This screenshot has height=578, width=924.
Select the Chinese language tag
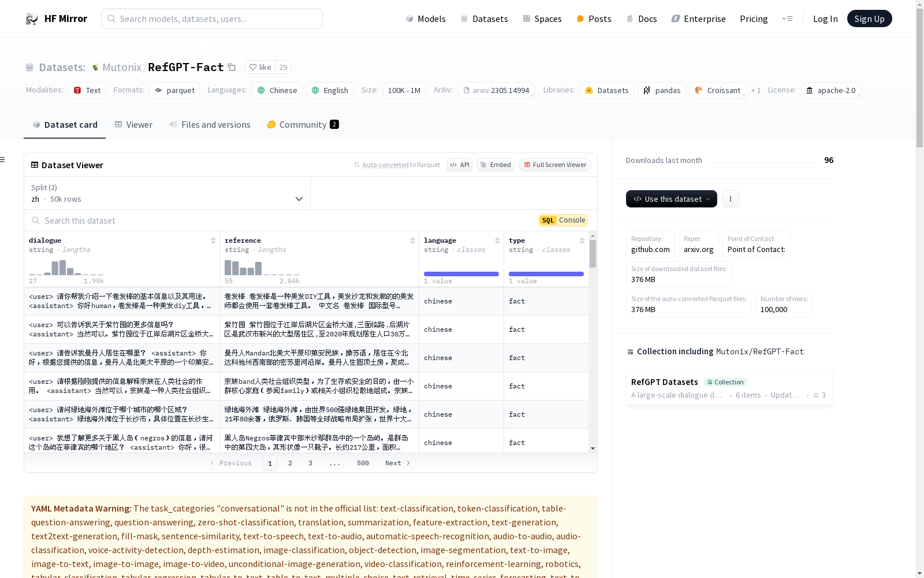[x=277, y=90]
